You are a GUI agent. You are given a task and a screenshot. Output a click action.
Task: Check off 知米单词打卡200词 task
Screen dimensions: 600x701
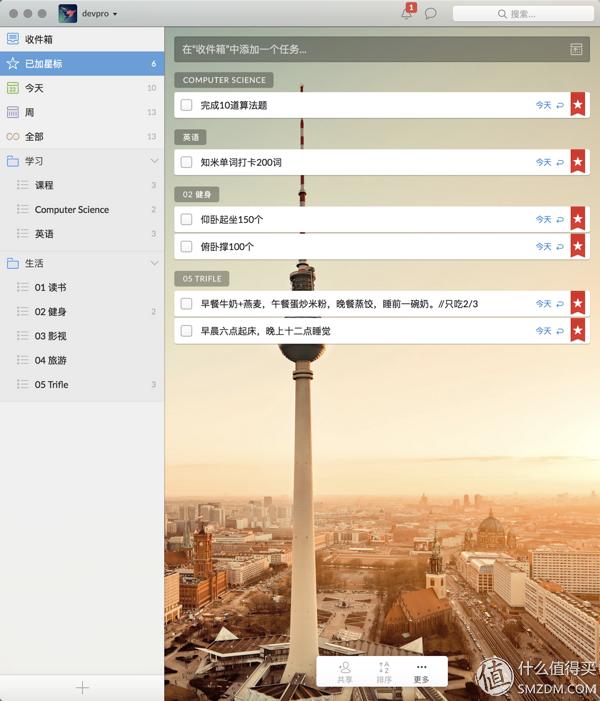186,162
